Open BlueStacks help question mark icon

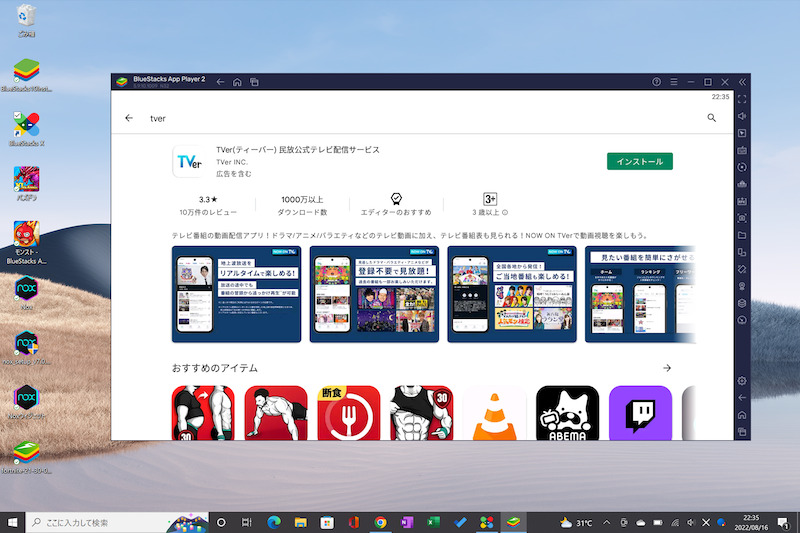pyautogui.click(x=657, y=81)
